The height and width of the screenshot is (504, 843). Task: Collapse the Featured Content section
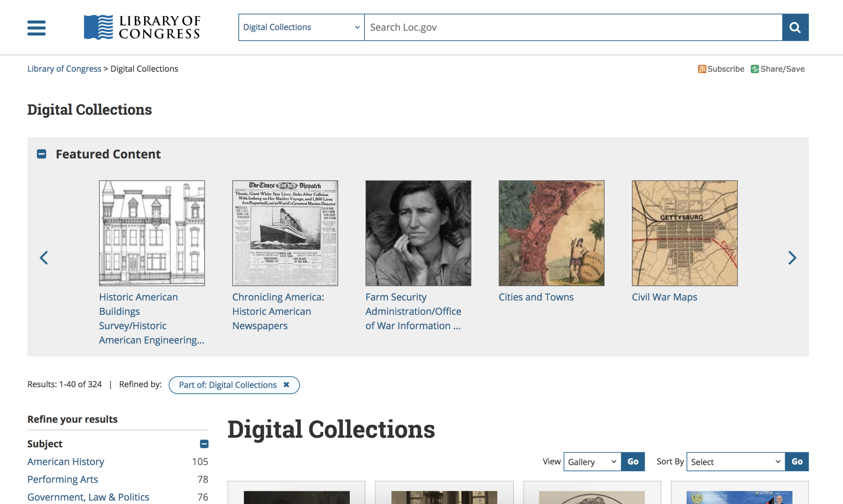tap(41, 154)
